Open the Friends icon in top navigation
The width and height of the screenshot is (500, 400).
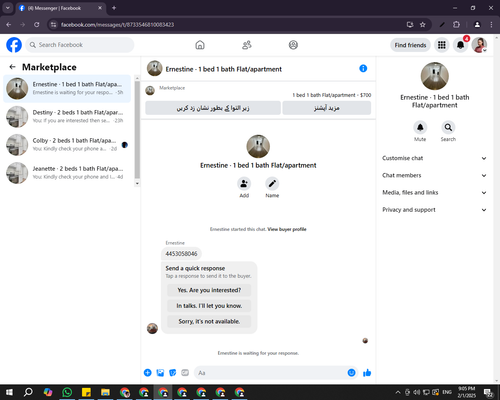(247, 45)
